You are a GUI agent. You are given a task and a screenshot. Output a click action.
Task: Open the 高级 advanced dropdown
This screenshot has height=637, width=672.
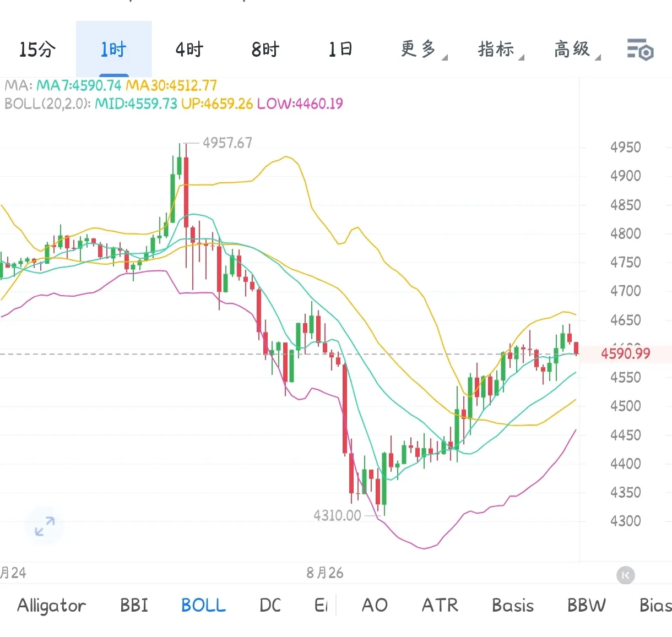pyautogui.click(x=577, y=50)
